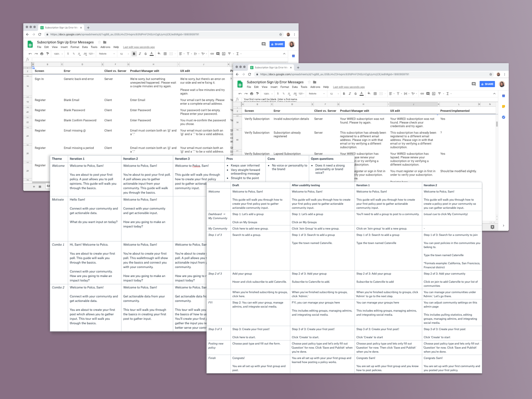Open horizontal align dropdown in right window
Viewport: 532px width, 399px height.
click(391, 93)
